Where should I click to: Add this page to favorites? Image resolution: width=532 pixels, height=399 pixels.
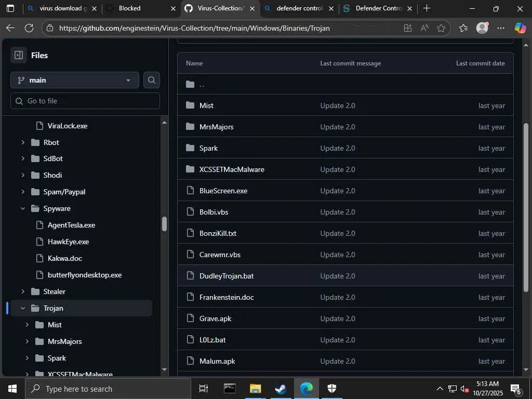click(x=441, y=28)
